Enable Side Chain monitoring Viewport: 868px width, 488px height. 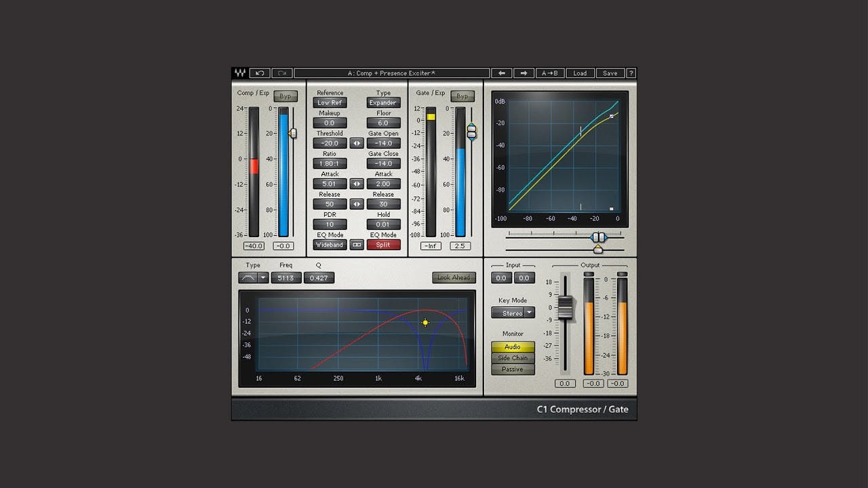(x=513, y=357)
